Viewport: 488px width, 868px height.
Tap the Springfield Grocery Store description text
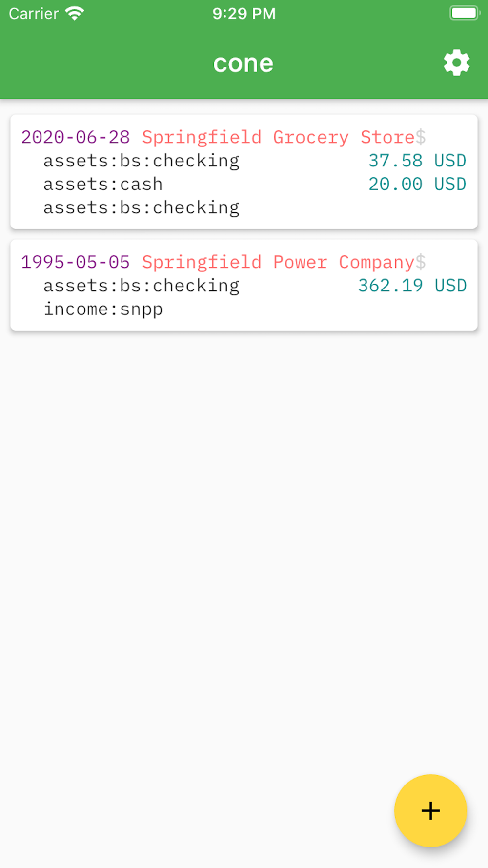pyautogui.click(x=278, y=138)
